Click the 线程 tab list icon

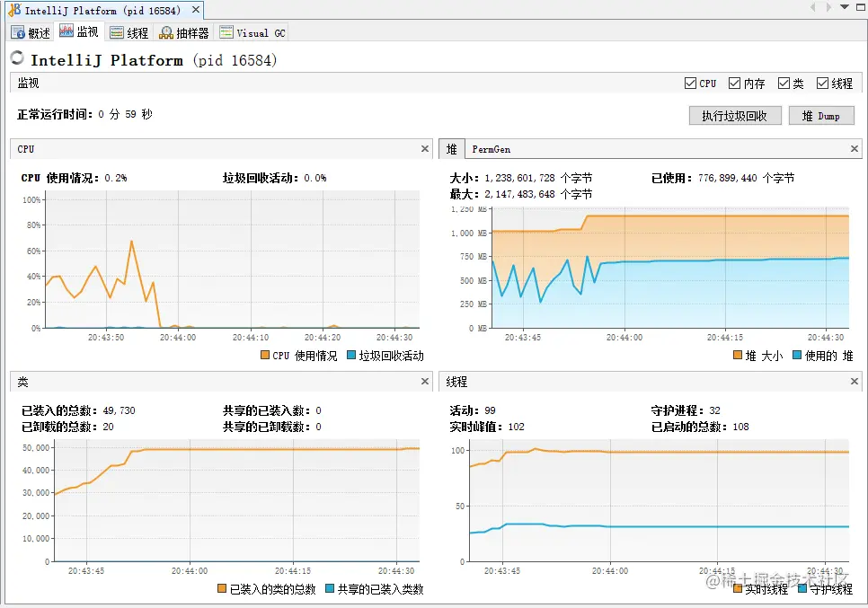[116, 32]
